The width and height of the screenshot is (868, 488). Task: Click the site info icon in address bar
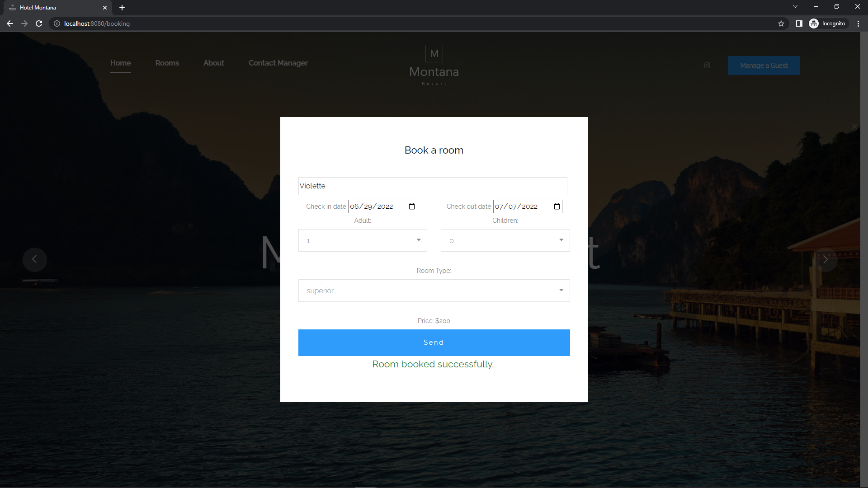click(57, 23)
